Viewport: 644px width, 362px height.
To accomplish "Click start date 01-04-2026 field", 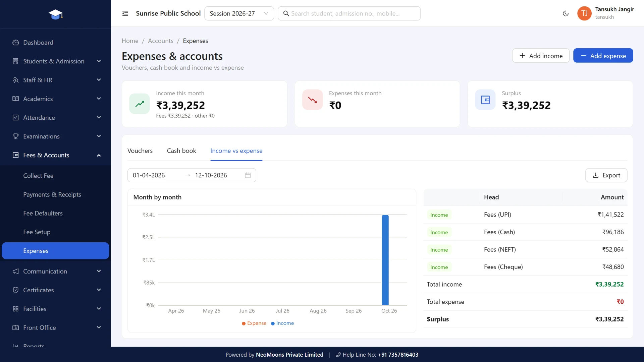I will [149, 175].
